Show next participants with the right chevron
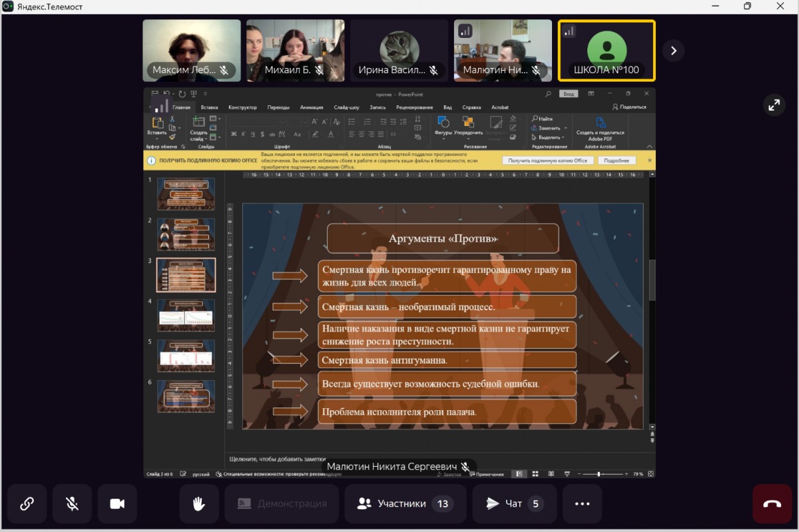The height and width of the screenshot is (532, 799). click(x=673, y=51)
